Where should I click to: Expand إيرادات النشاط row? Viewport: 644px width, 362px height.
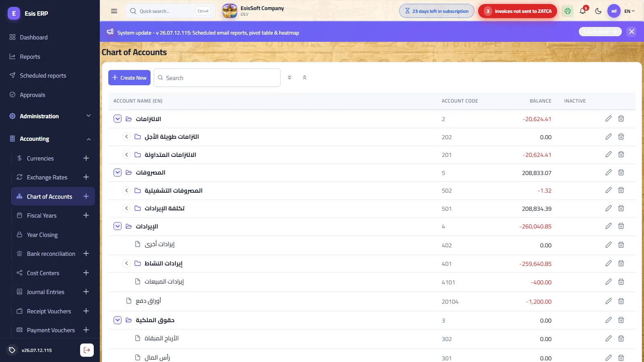click(x=126, y=263)
